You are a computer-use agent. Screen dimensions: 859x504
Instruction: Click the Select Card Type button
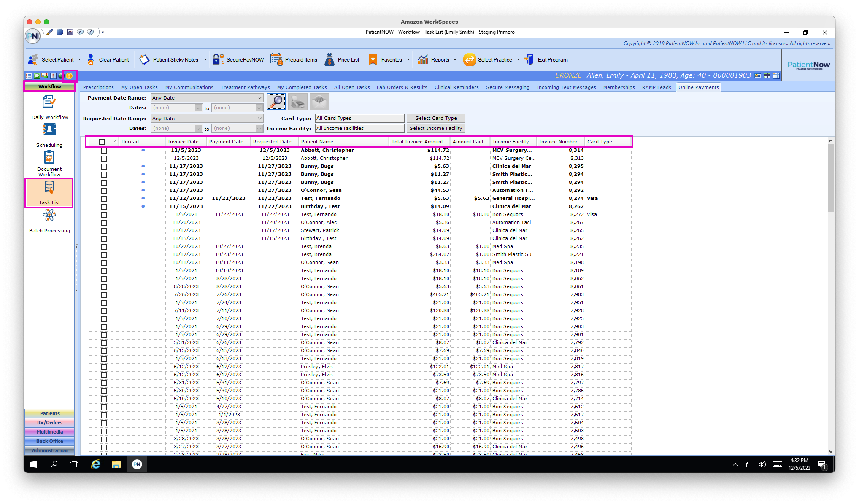[x=435, y=118]
